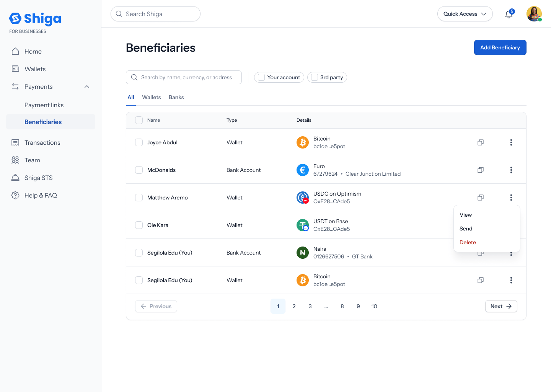
Task: Open the notifications bell
Action: point(509,14)
